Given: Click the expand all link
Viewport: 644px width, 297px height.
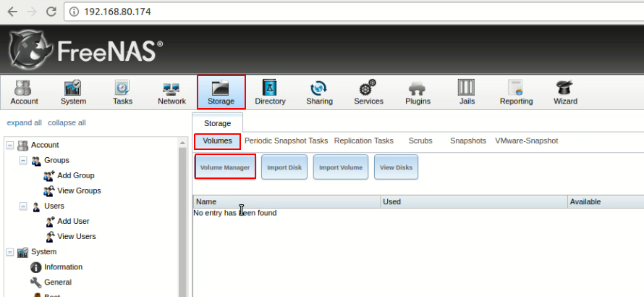Looking at the screenshot, I should [24, 123].
